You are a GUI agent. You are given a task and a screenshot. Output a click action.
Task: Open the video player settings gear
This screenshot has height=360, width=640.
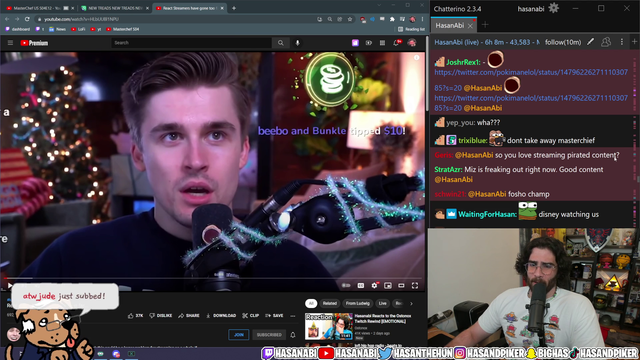[x=374, y=285]
